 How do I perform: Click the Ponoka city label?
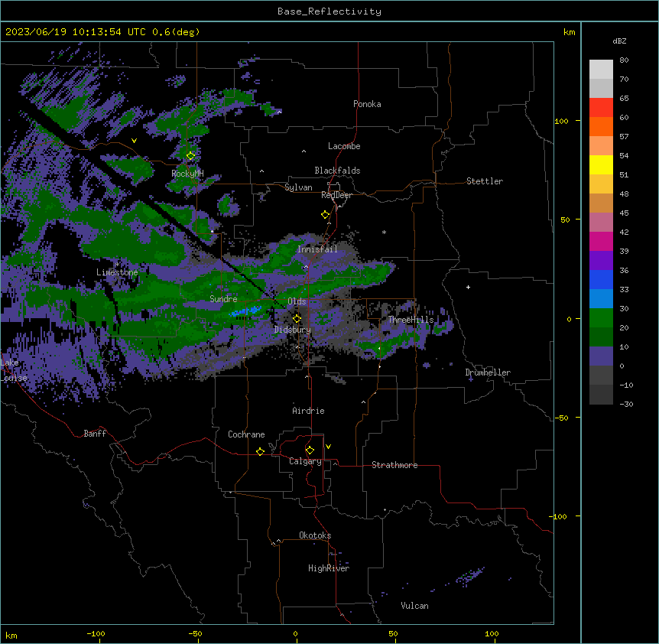click(367, 104)
